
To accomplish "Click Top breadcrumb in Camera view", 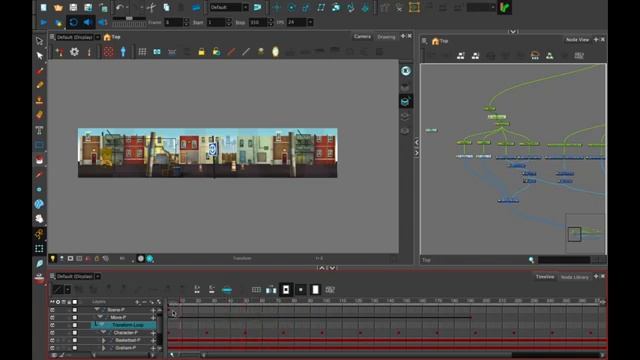I will pos(116,37).
